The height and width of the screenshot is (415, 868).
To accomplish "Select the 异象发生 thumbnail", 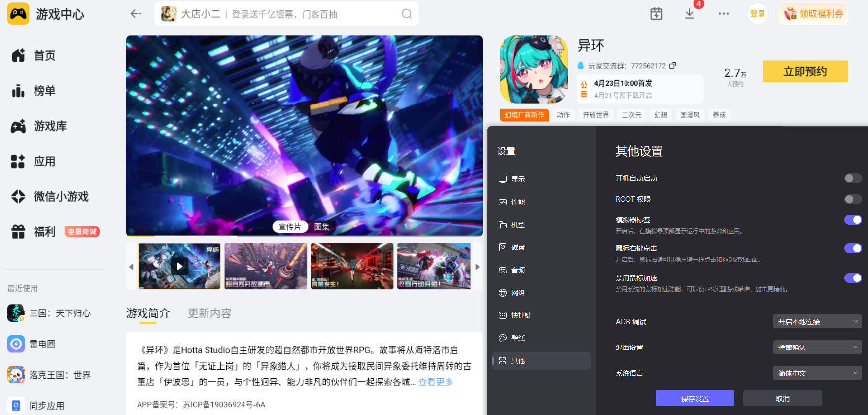I will click(352, 266).
